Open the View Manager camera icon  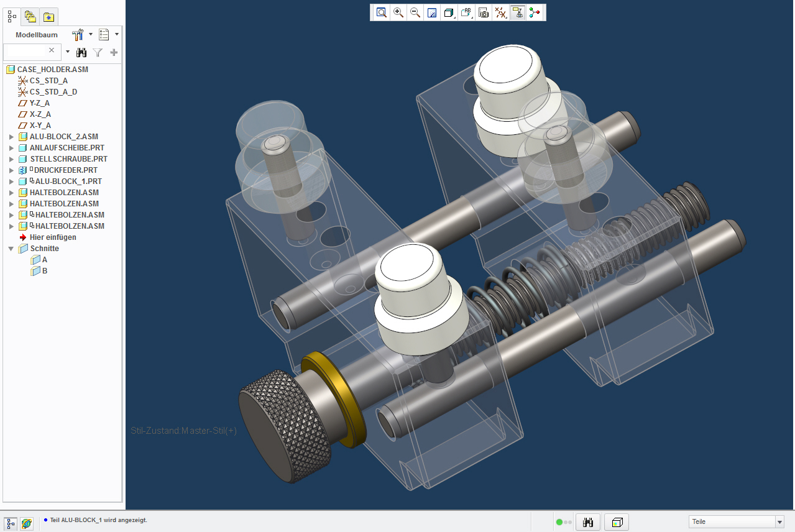(483, 12)
